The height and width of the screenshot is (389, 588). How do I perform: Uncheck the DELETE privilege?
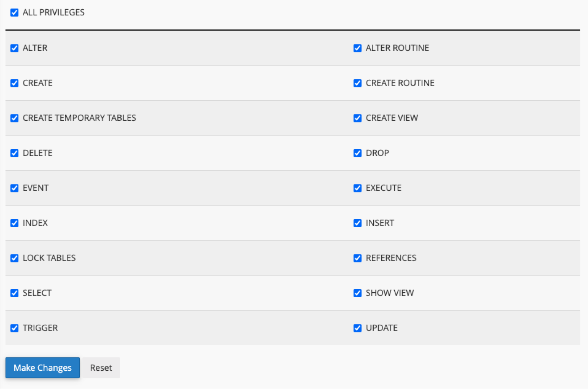(x=14, y=153)
